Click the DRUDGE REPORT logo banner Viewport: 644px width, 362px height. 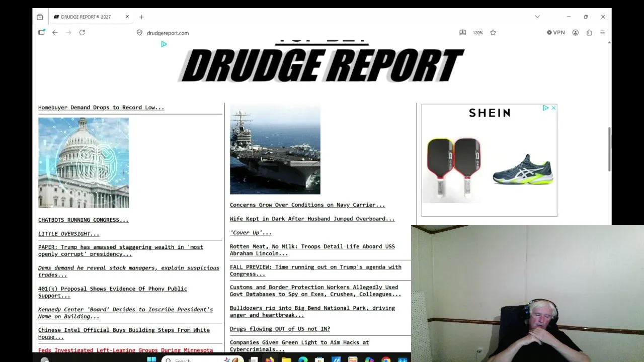click(x=321, y=65)
